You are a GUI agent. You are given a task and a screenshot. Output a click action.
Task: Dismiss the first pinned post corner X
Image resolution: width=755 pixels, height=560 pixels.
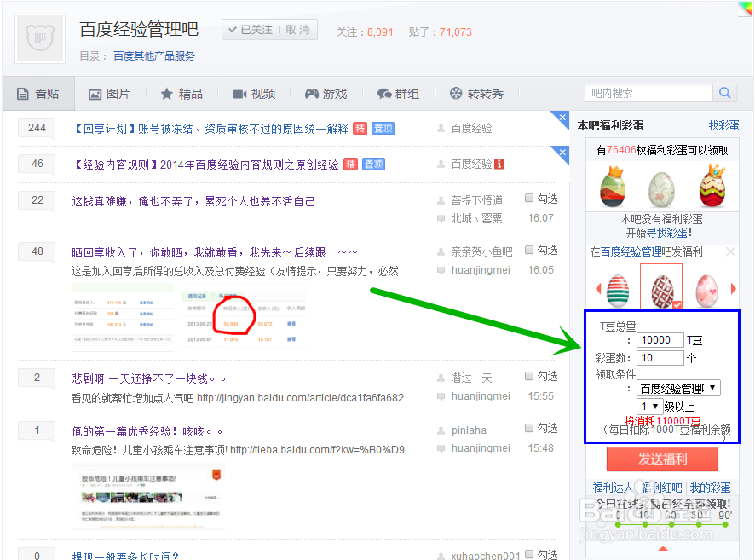[x=562, y=117]
